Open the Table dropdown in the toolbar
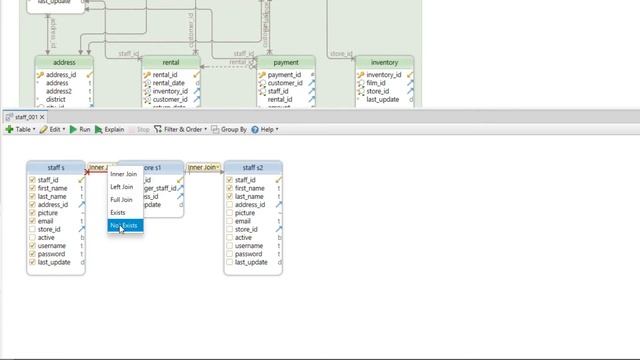The image size is (640, 360). pos(20,129)
